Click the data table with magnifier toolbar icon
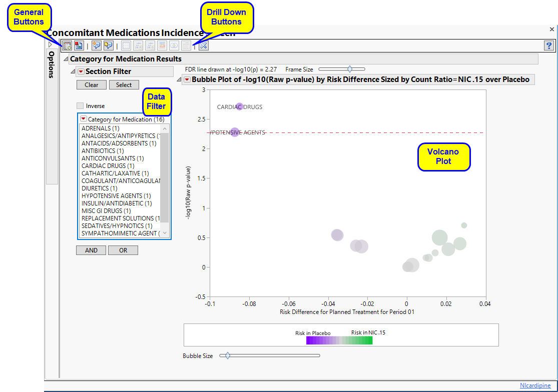The image size is (558, 392). [67, 45]
